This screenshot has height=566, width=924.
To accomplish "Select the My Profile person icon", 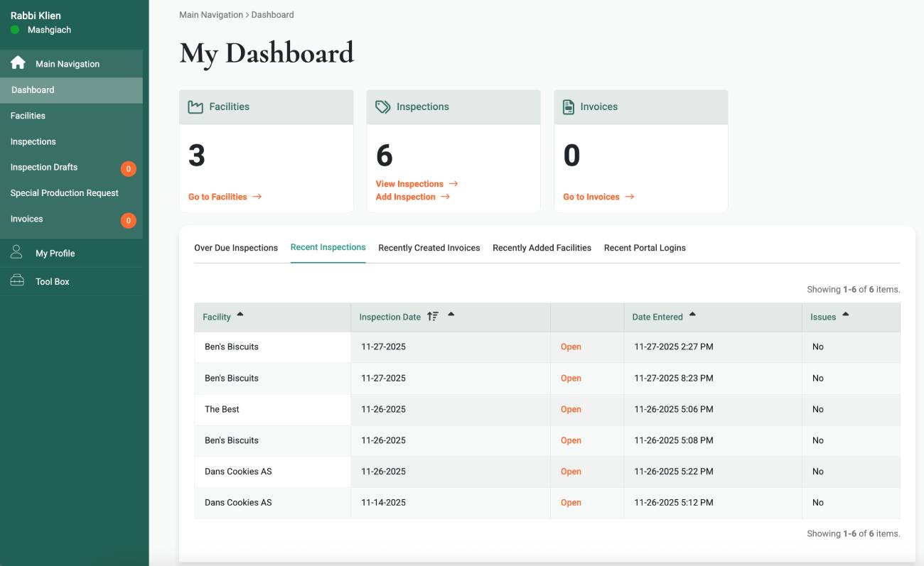I will 16,250.
